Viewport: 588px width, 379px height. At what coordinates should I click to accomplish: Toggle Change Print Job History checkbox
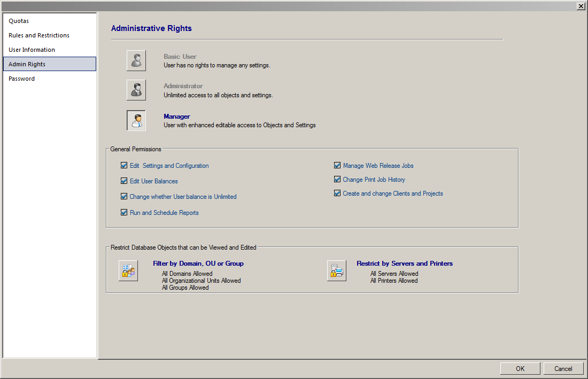[337, 179]
